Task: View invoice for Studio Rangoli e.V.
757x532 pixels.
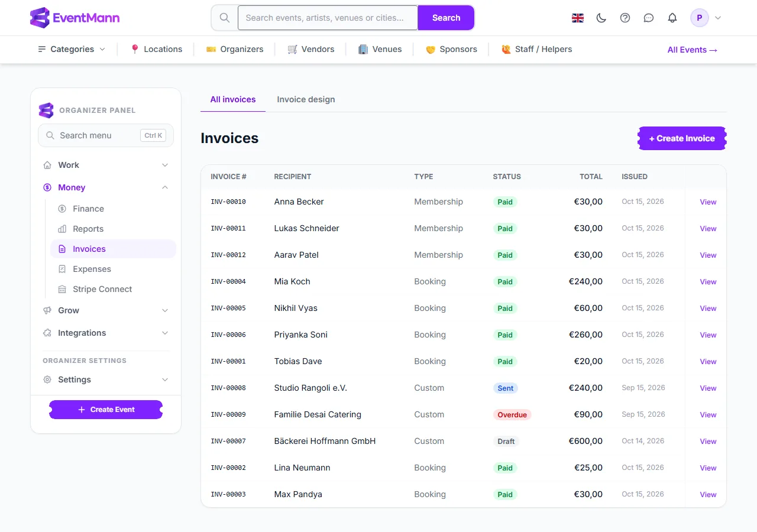Action: [708, 388]
